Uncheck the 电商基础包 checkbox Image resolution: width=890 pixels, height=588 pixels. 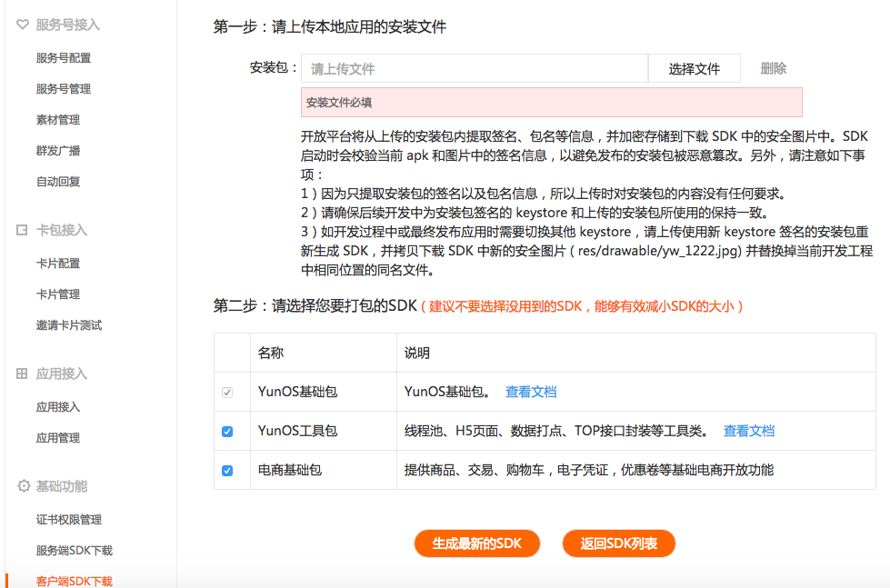point(227,471)
